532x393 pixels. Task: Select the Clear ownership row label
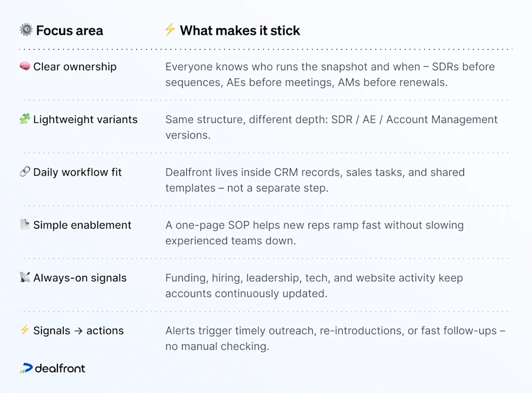click(x=75, y=67)
